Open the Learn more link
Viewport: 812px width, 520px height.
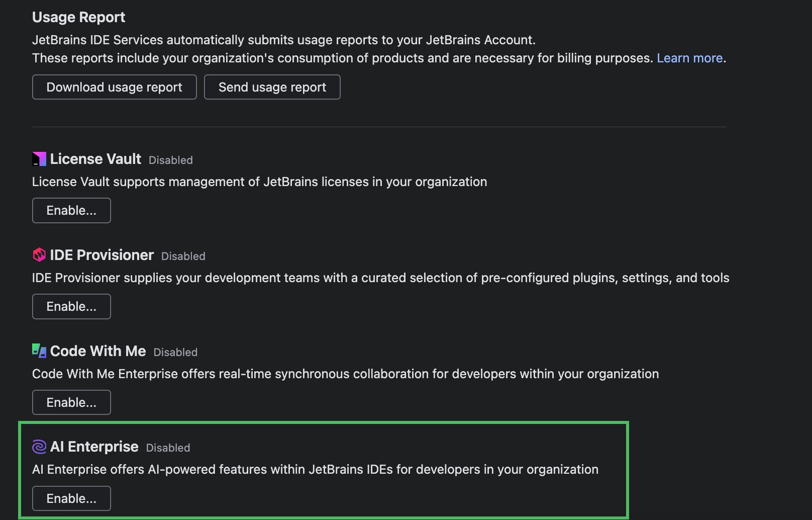(x=689, y=58)
